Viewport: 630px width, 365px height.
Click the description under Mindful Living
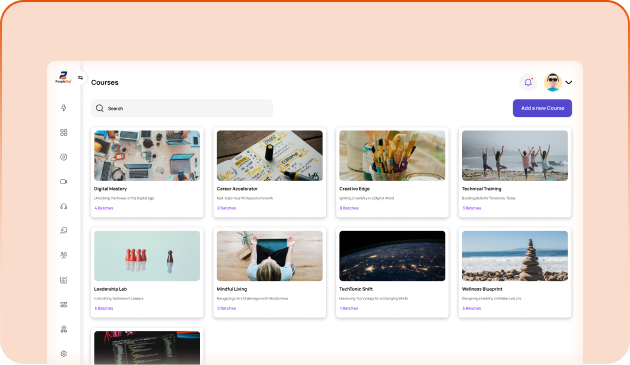pyautogui.click(x=253, y=299)
